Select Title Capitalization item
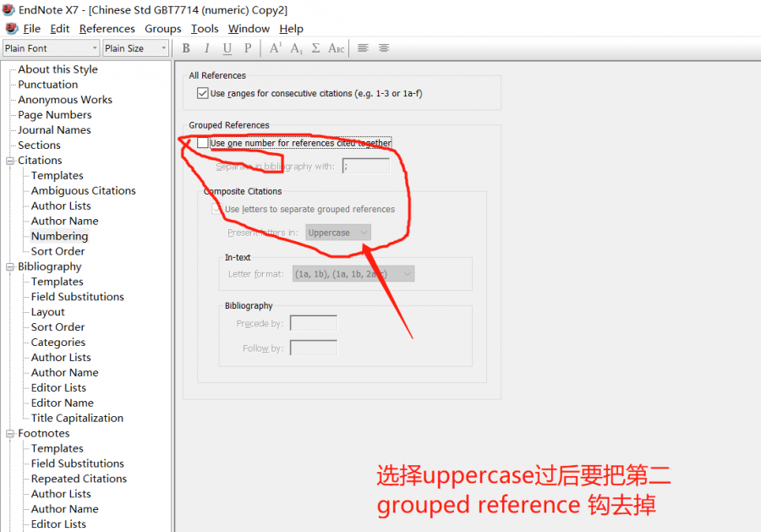761x532 pixels. tap(77, 419)
